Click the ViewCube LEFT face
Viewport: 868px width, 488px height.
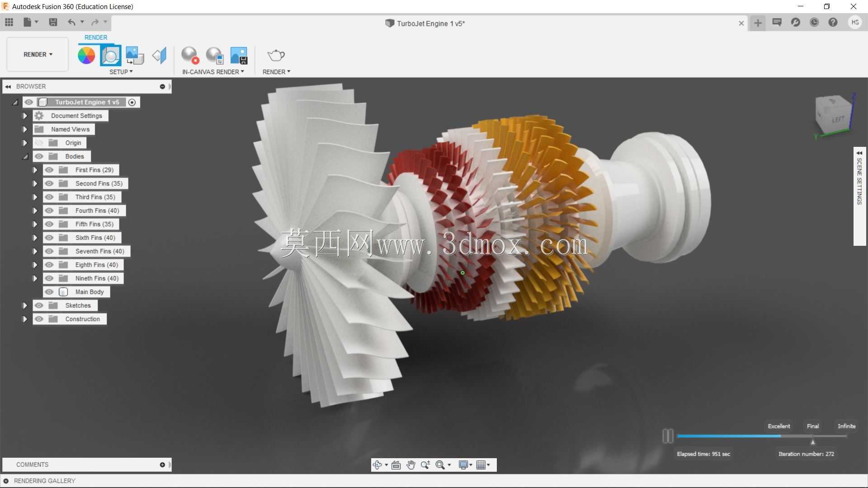pos(837,120)
